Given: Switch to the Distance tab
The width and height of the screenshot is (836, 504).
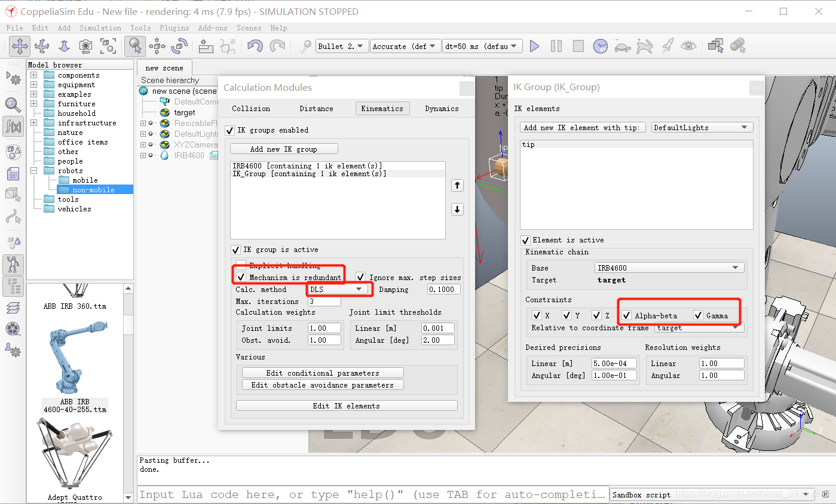Looking at the screenshot, I should 316,109.
